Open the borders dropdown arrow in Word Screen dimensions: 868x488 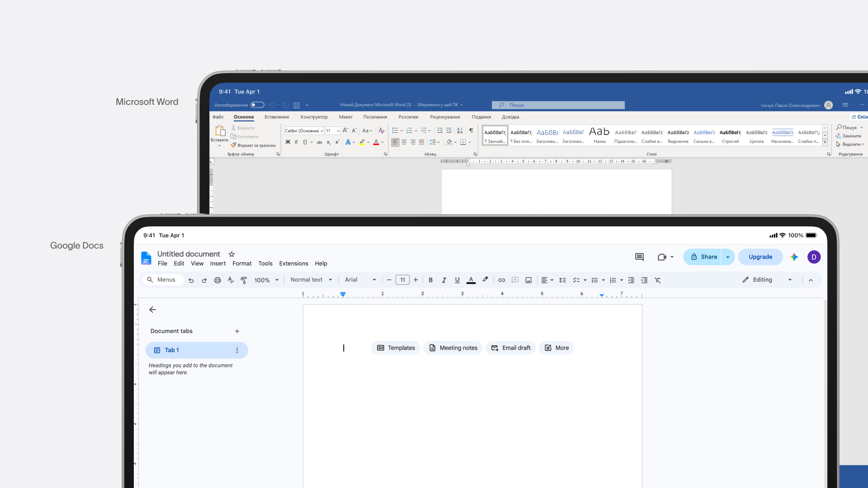(x=470, y=142)
